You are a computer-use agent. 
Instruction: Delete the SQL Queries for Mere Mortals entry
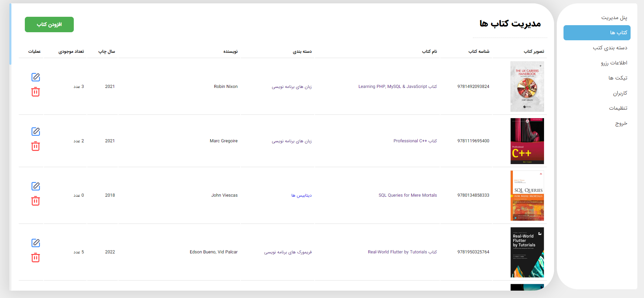click(x=36, y=201)
